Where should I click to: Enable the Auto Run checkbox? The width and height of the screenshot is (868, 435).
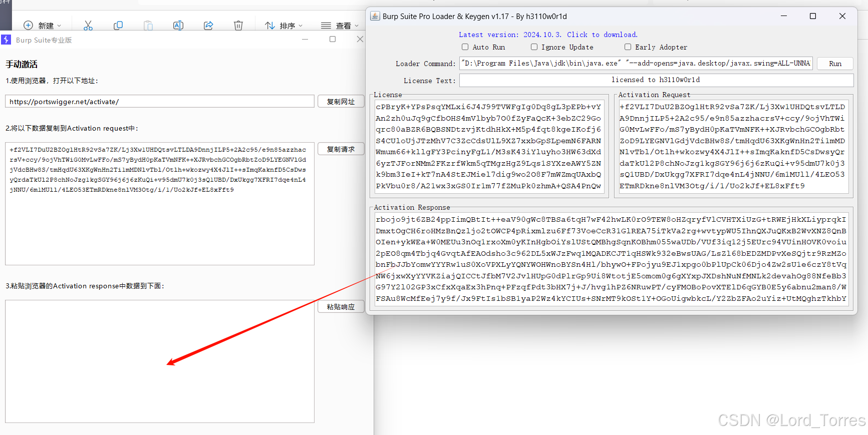click(465, 47)
